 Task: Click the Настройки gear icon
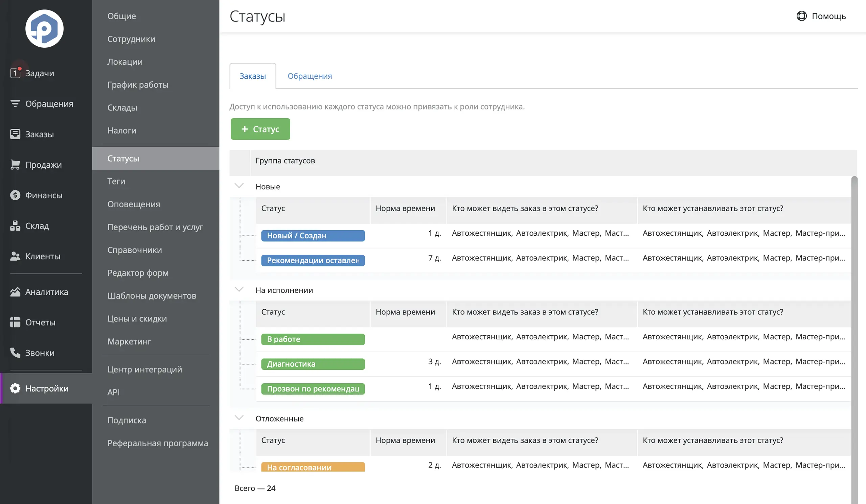point(15,388)
